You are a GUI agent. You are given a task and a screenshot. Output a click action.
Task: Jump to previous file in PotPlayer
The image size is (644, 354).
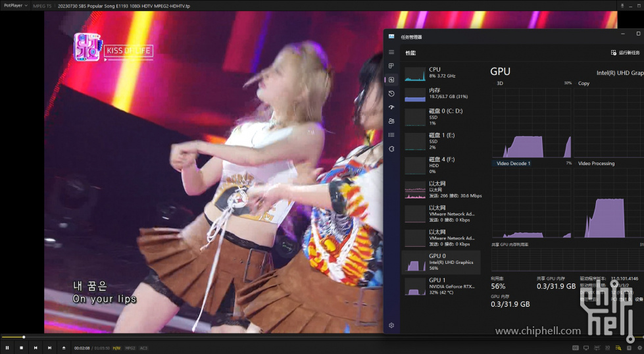click(36, 348)
